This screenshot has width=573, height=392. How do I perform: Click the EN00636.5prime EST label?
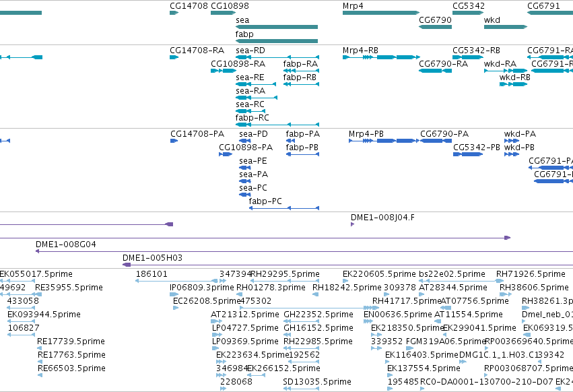[x=397, y=315]
